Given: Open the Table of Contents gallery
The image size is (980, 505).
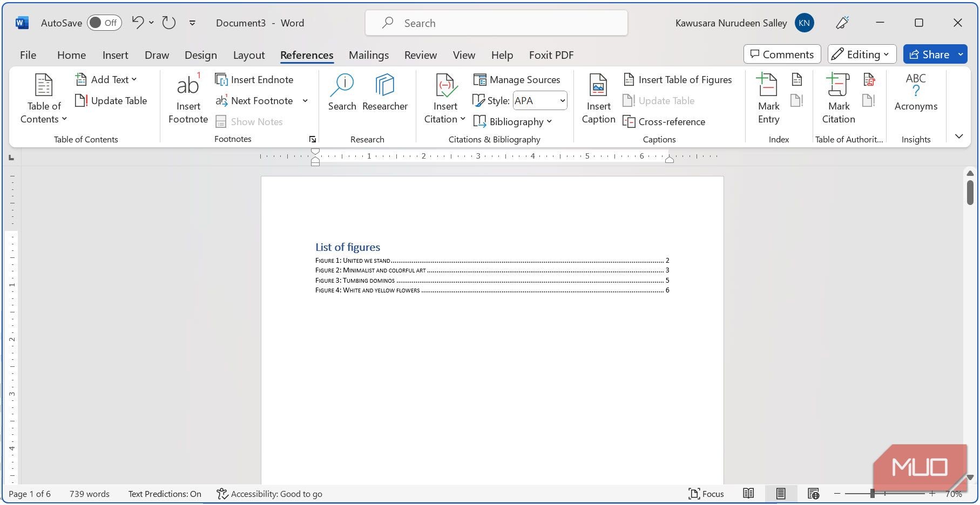Looking at the screenshot, I should tap(44, 98).
